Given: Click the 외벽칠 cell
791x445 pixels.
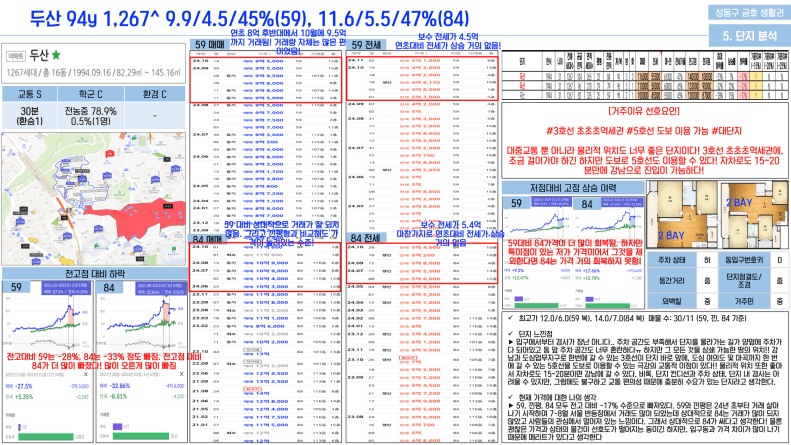Looking at the screenshot, I should [671, 301].
